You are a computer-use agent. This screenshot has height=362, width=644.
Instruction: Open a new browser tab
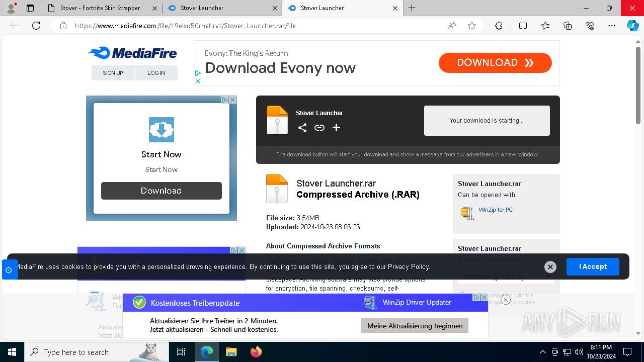pyautogui.click(x=412, y=8)
